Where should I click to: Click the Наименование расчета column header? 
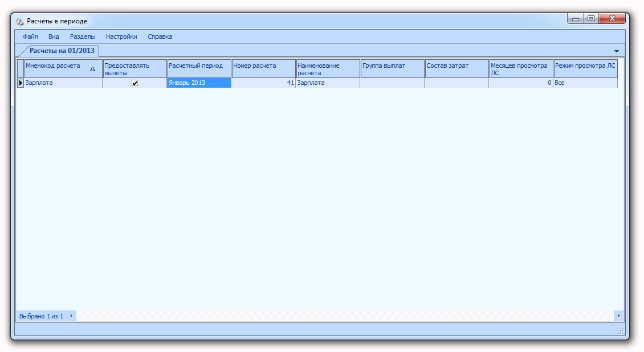click(x=328, y=68)
